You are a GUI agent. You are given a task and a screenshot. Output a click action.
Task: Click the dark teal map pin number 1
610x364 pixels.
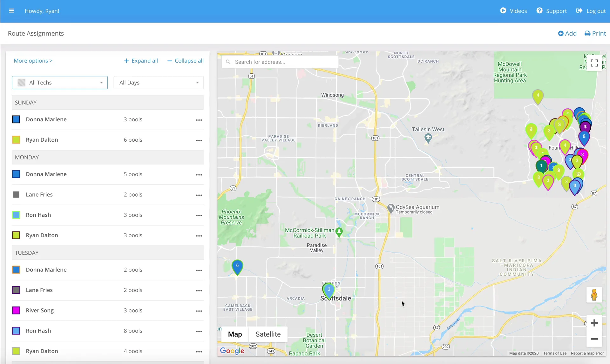pyautogui.click(x=541, y=166)
